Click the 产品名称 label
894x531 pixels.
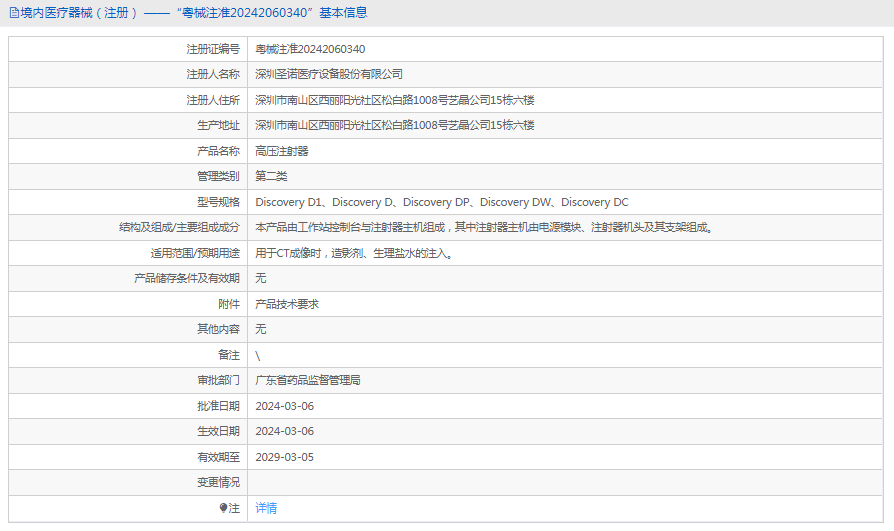point(218,151)
